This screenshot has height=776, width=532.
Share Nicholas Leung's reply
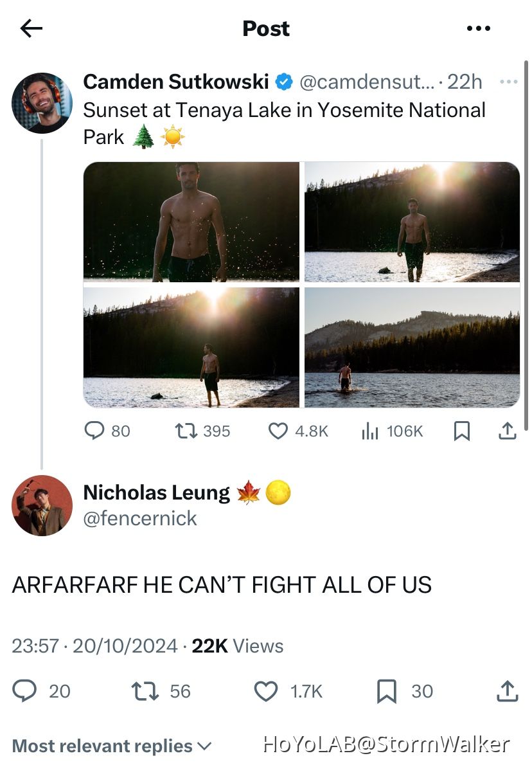pyautogui.click(x=508, y=691)
